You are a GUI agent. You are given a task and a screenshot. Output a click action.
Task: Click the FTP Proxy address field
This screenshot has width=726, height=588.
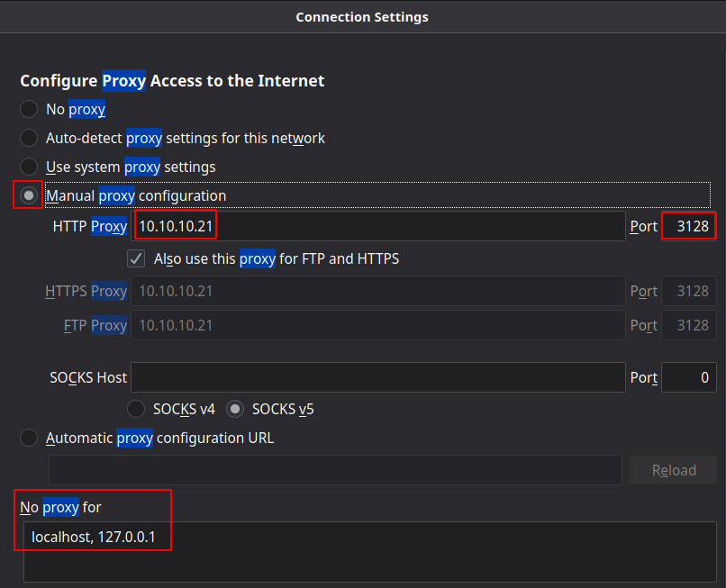pos(378,325)
